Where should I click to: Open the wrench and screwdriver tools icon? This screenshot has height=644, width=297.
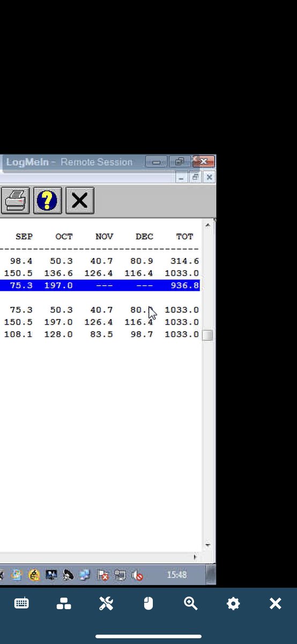point(106,604)
